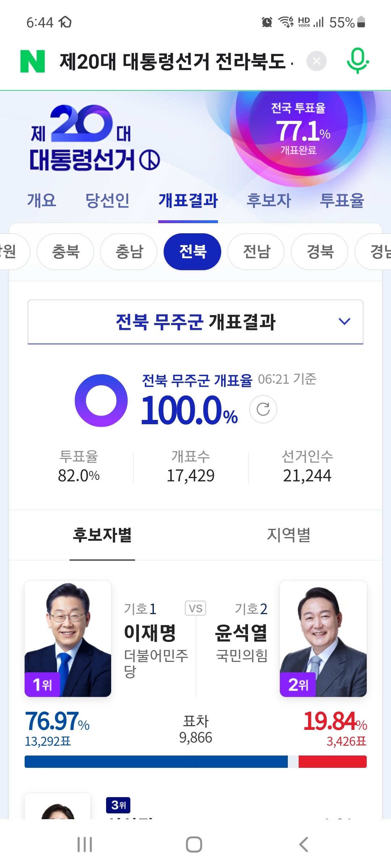Viewport: 391px width, 868px height.
Task: Select the 충북 region chip
Action: (x=66, y=252)
